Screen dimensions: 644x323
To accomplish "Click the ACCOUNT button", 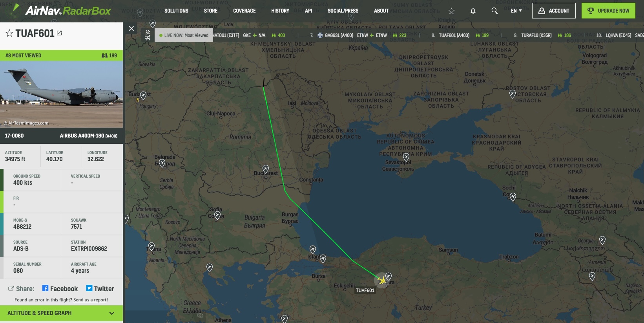I will click(554, 11).
